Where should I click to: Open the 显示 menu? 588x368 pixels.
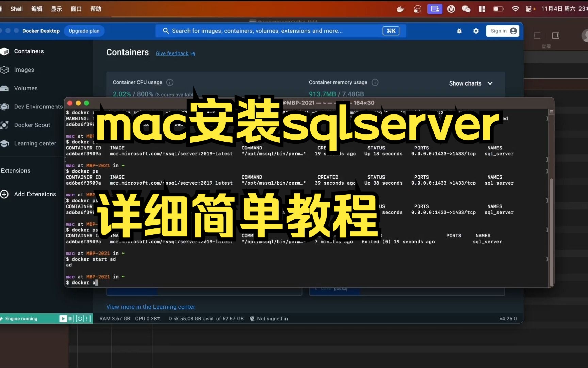[56, 9]
